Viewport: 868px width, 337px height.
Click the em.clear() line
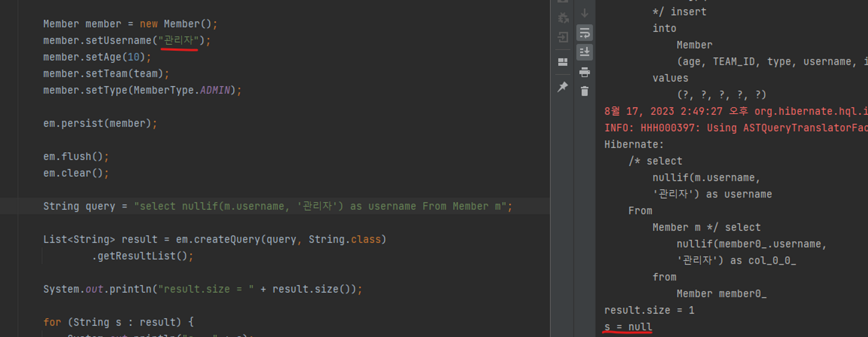pos(76,173)
